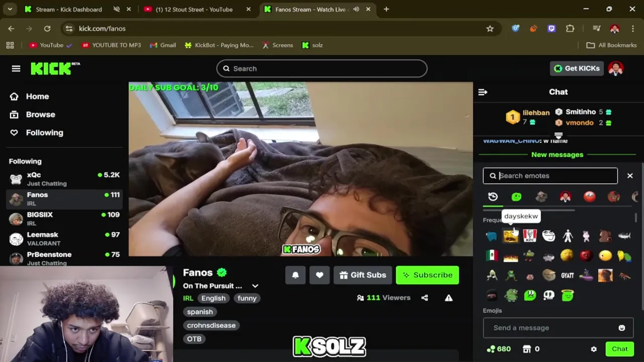
Task: Choose the white standing figure emote
Action: 568,236
